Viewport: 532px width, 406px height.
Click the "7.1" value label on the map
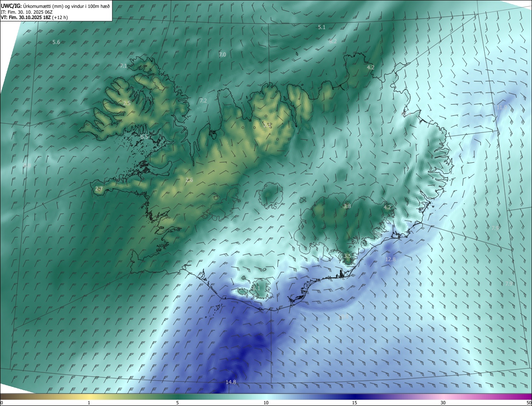tap(123, 66)
